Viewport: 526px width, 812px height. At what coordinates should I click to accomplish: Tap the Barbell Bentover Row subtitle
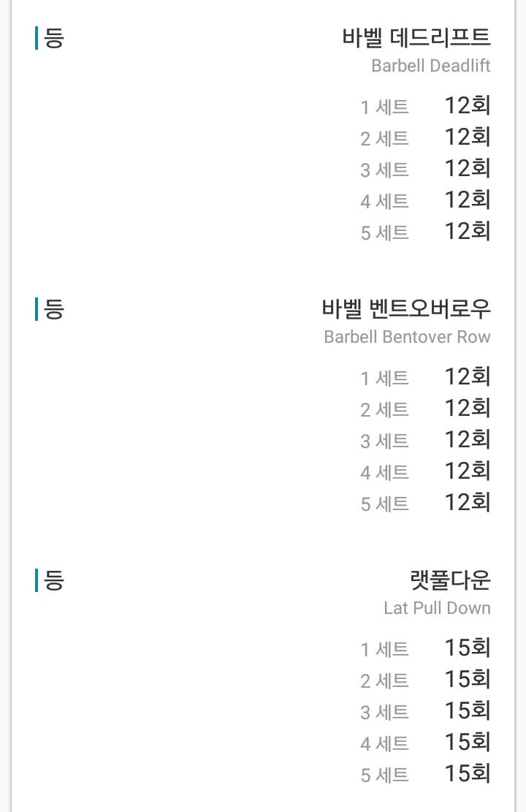407,337
